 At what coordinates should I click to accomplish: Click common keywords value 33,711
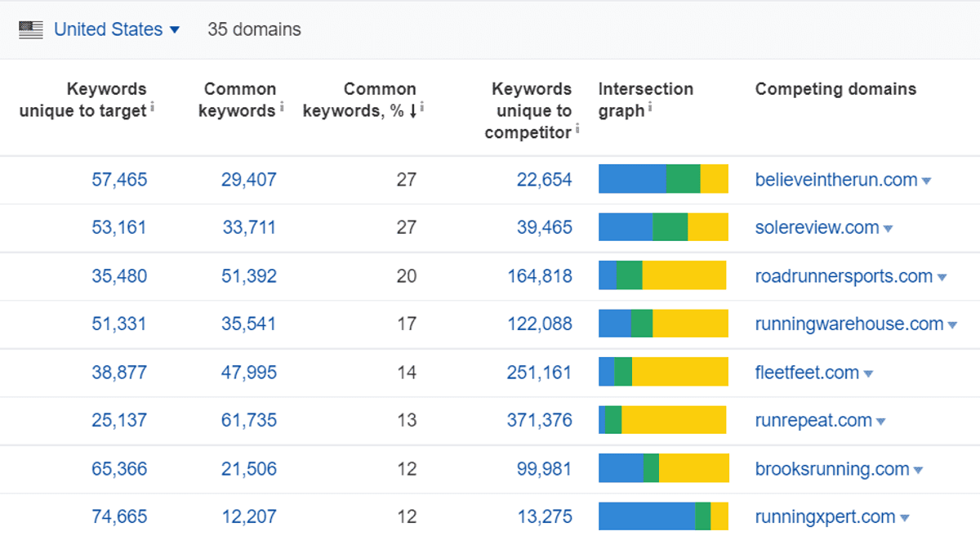click(249, 228)
